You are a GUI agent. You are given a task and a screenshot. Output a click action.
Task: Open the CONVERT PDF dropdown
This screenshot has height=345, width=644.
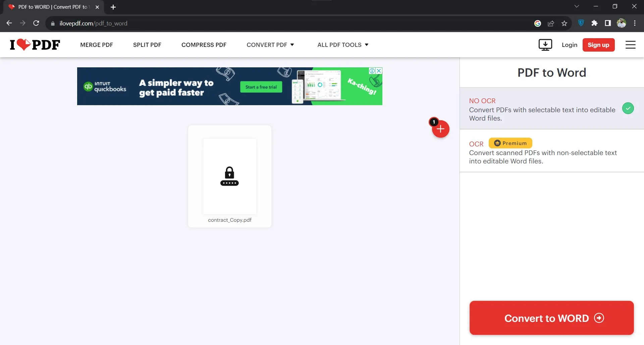[x=270, y=45]
